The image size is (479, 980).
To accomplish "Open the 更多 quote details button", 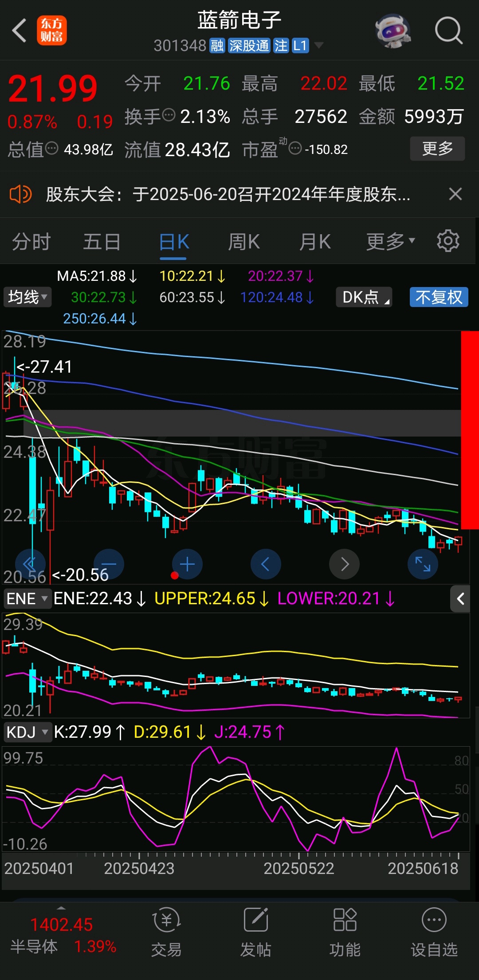I will coord(437,149).
